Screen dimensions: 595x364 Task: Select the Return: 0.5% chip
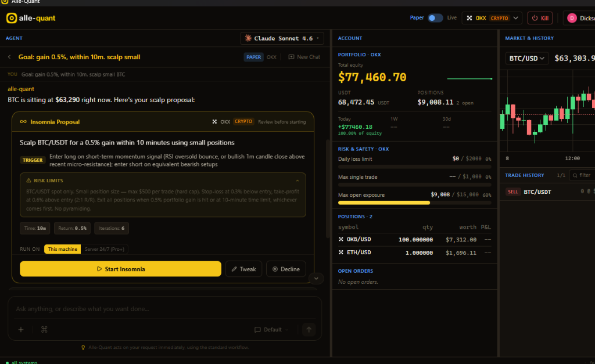point(72,228)
